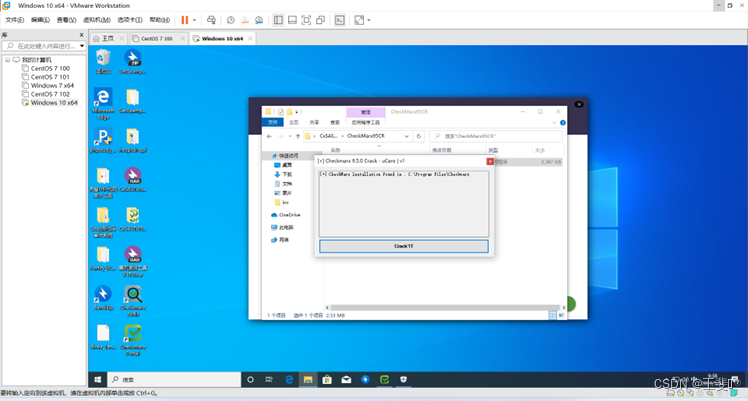
Task: Select the Checkmarx Audit desktop icon
Action: pos(133,301)
